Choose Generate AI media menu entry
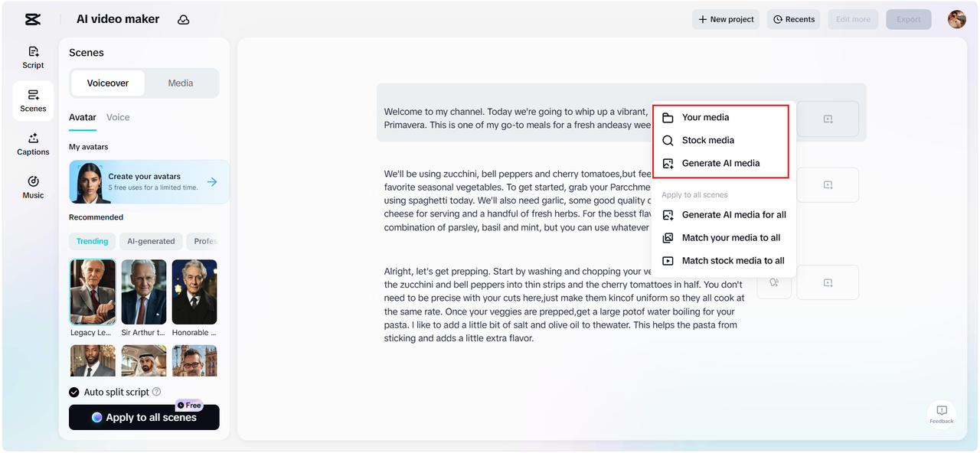 point(720,163)
